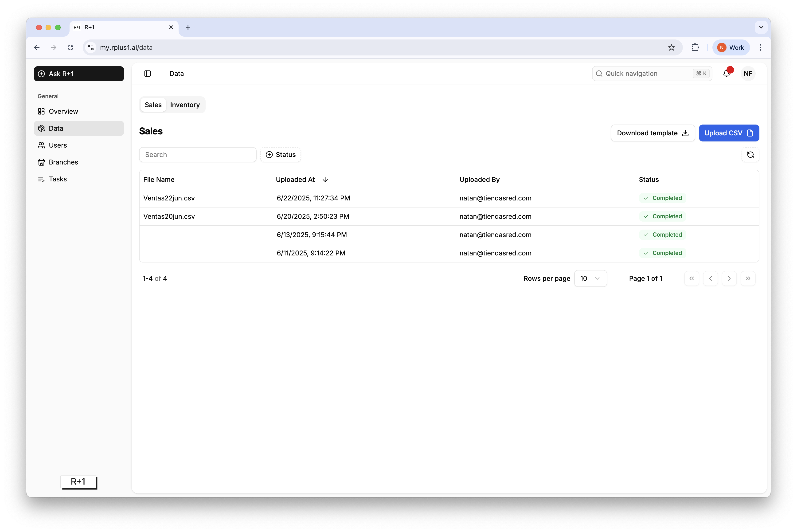Open the notifications bell
Viewport: 797px width, 532px height.
727,74
